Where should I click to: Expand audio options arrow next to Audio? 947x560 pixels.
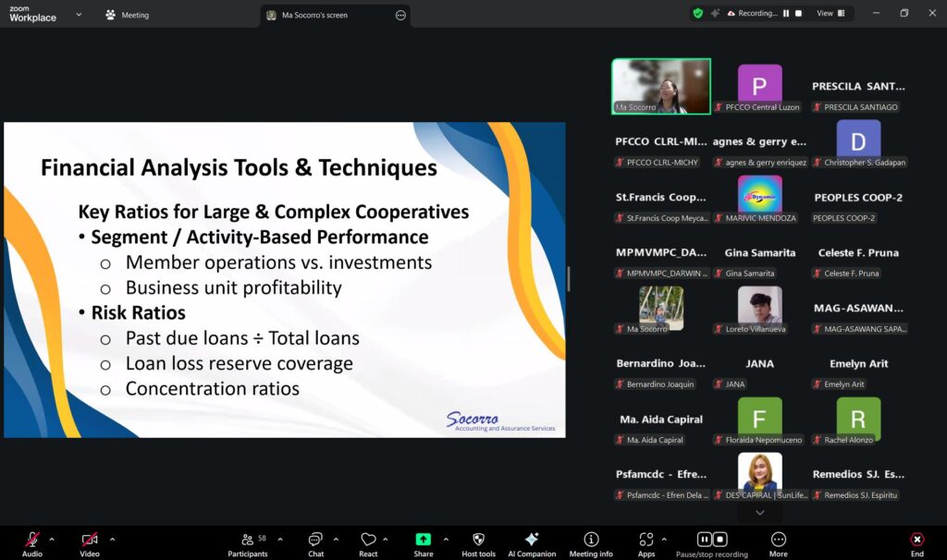click(x=52, y=539)
